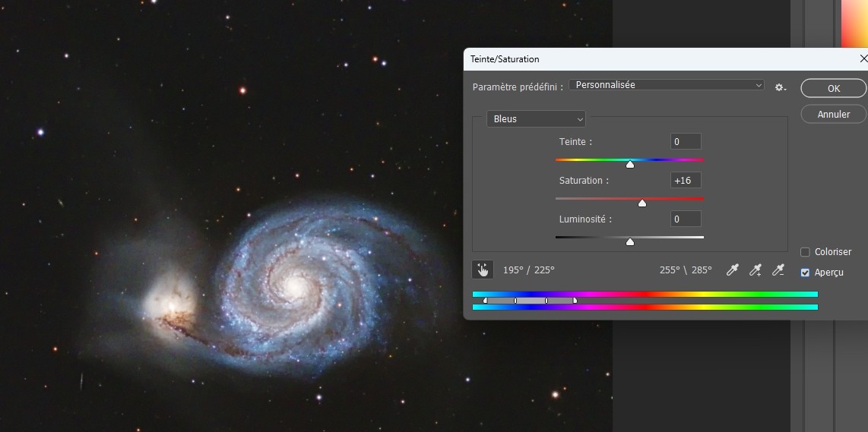Click the gray range bar between color strips
The image size is (868, 432).
pos(531,301)
